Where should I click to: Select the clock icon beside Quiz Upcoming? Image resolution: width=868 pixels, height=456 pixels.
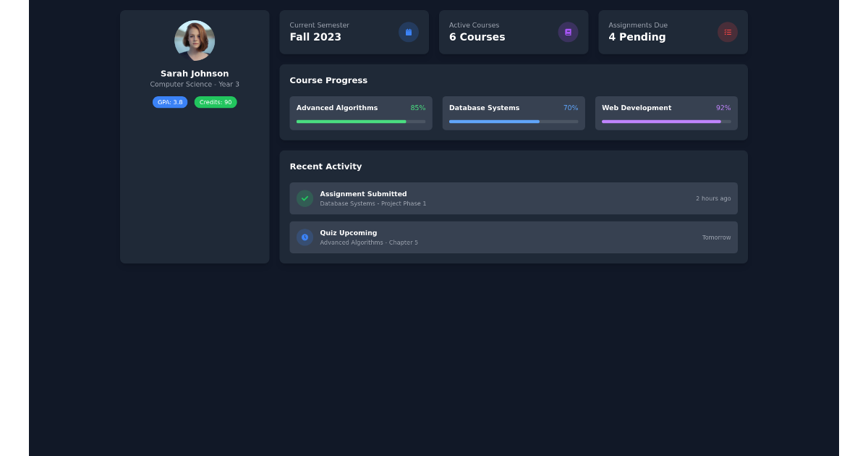point(305,237)
